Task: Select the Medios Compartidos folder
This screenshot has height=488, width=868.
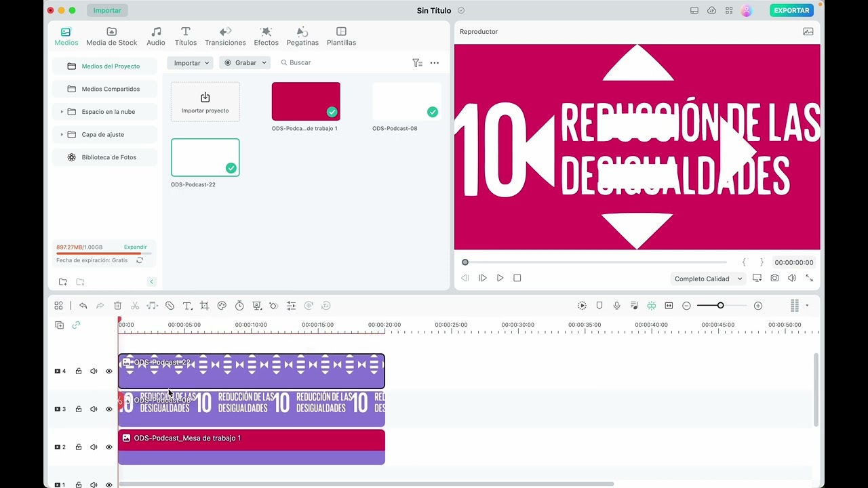Action: click(105, 89)
